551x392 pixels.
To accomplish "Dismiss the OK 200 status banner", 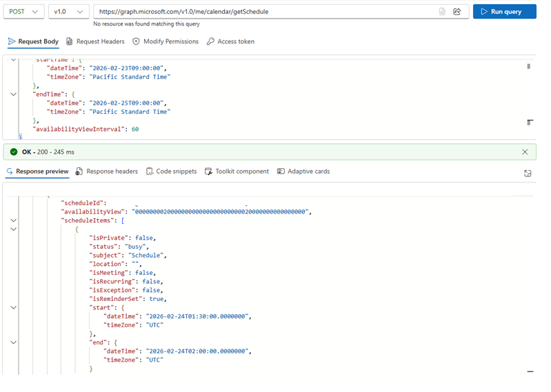I will [525, 152].
